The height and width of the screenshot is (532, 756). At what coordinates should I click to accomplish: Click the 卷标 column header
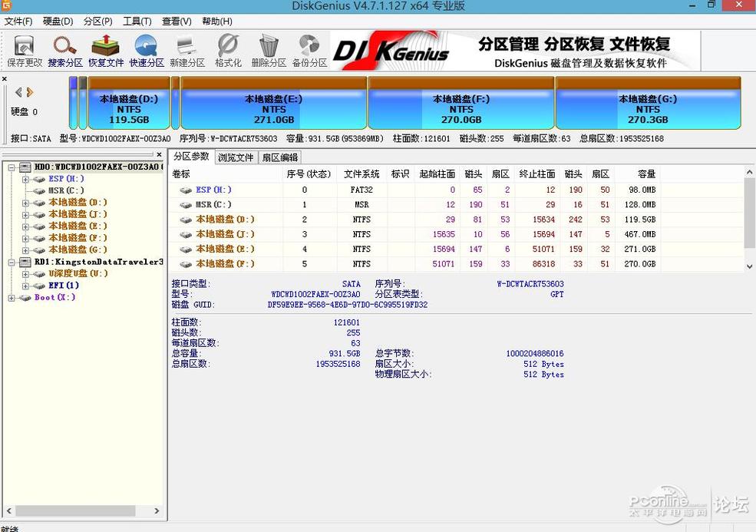tap(226, 174)
